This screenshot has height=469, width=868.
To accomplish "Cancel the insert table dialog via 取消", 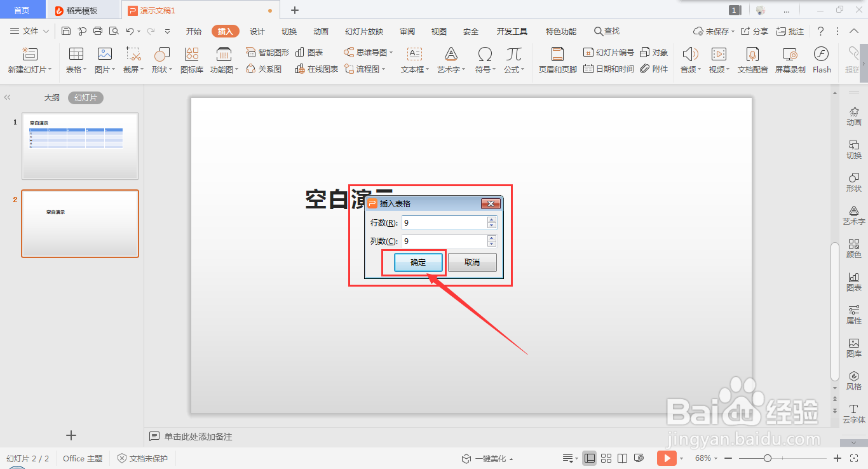I will tap(472, 262).
